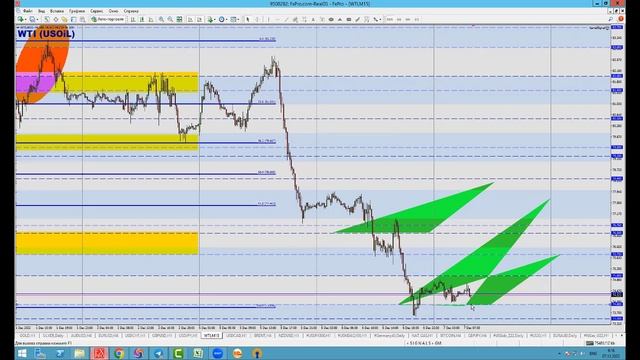Screen dimensions: 640x360
Task: Click the Indicators list toolbar icon
Action: click(x=210, y=19)
